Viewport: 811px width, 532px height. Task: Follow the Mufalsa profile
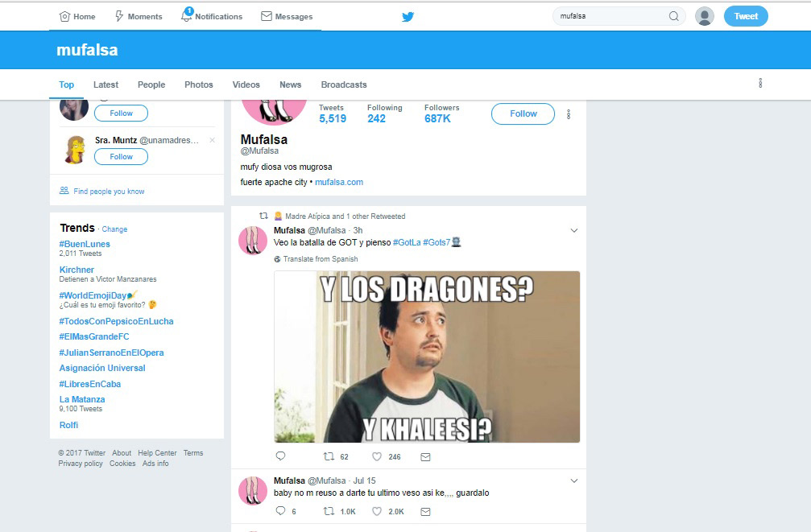coord(523,113)
